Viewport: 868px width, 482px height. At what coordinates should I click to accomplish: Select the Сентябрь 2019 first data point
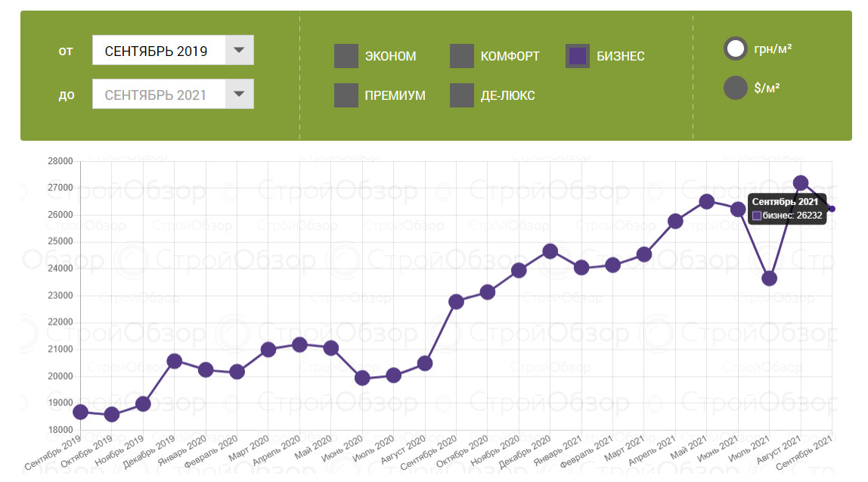pos(80,412)
